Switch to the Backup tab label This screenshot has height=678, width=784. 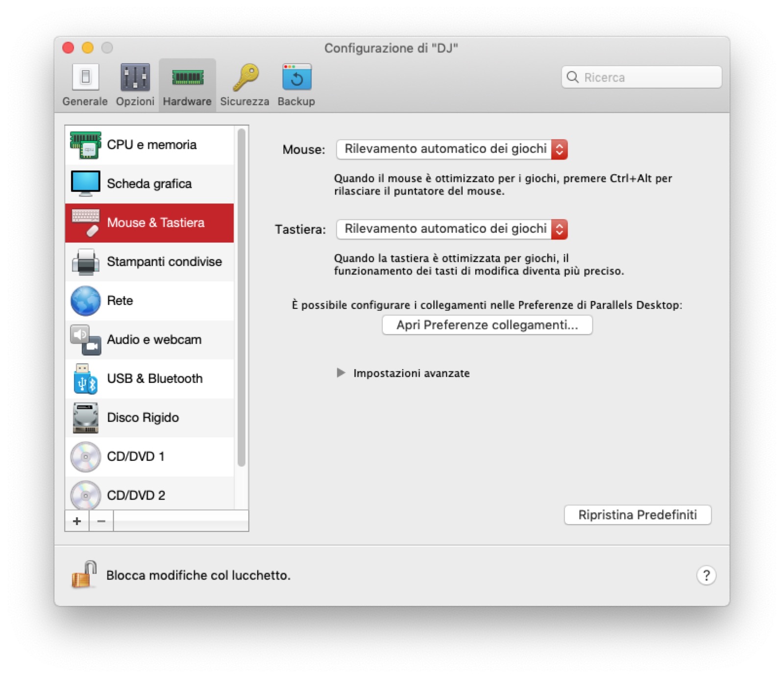coord(296,101)
